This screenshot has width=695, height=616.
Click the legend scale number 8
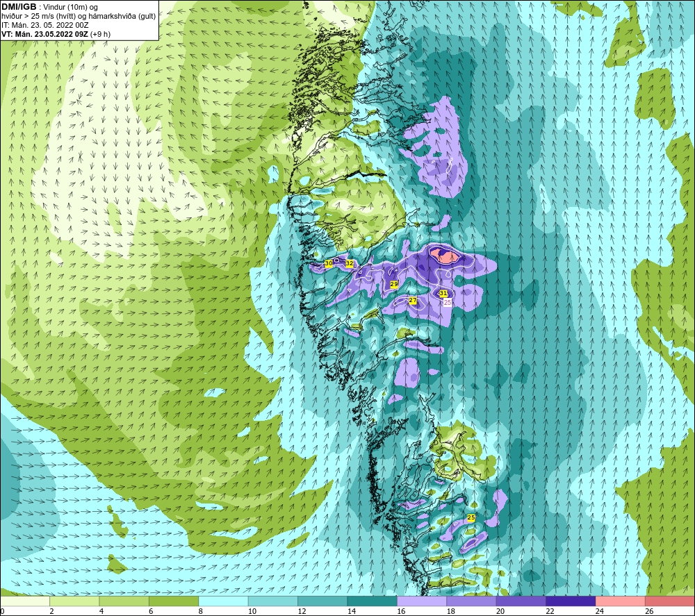pyautogui.click(x=201, y=611)
